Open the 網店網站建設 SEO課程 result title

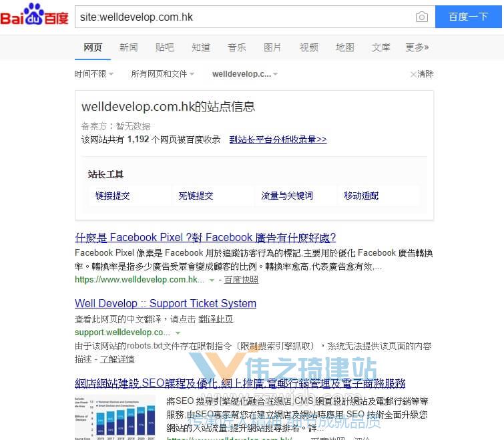240,383
